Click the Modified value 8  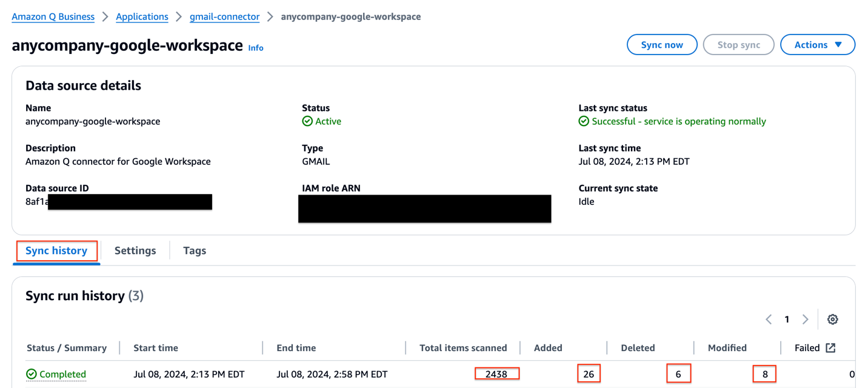click(x=765, y=374)
